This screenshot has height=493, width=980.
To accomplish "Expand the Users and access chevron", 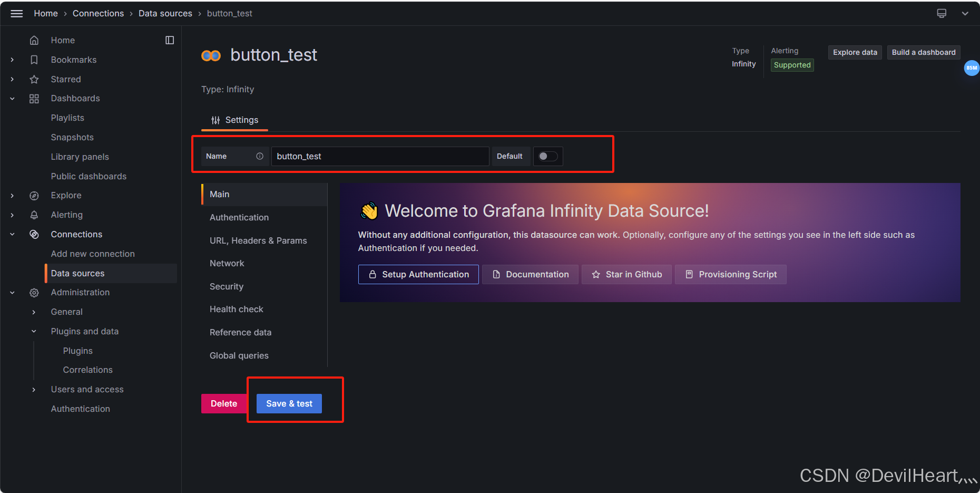I will [34, 390].
